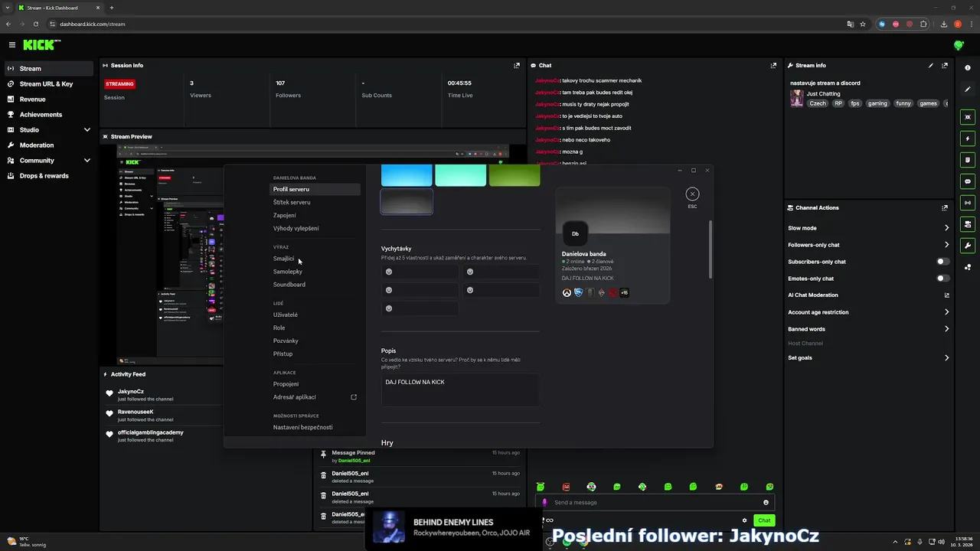Screen dimensions: 980x551
Task: Open Chrome downloads icon
Action: point(944,24)
